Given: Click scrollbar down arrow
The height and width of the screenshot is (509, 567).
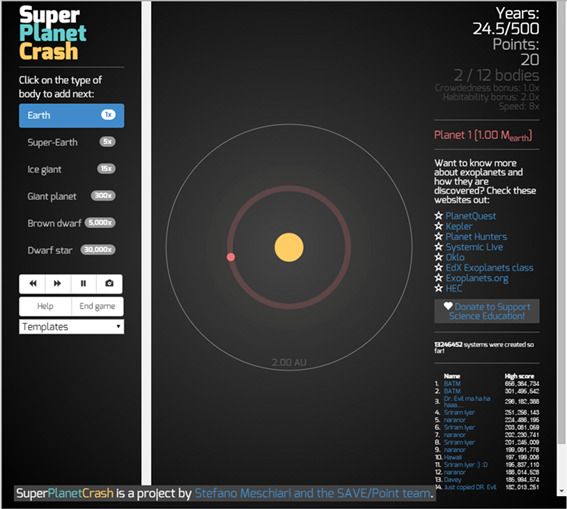Looking at the screenshot, I should [562, 491].
